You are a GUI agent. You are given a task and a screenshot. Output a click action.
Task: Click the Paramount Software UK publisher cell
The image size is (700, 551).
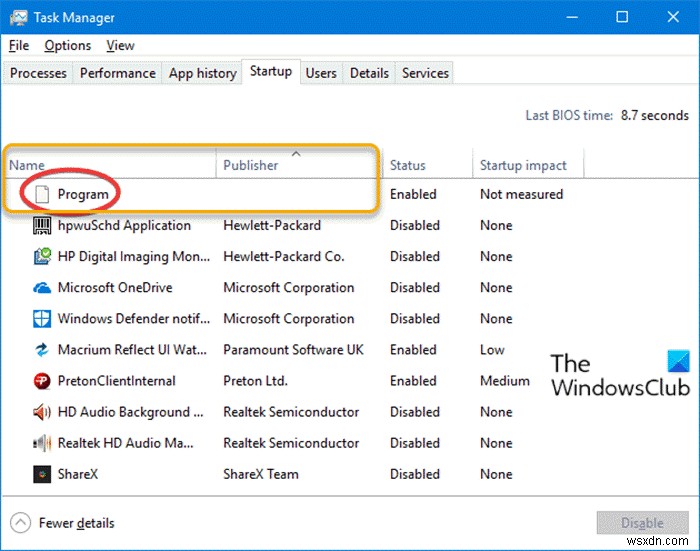pos(293,350)
